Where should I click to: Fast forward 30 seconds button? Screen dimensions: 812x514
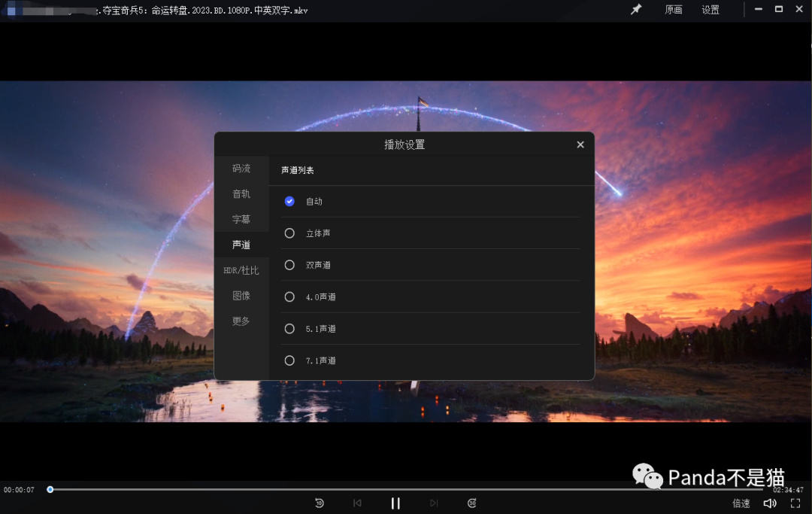[471, 503]
